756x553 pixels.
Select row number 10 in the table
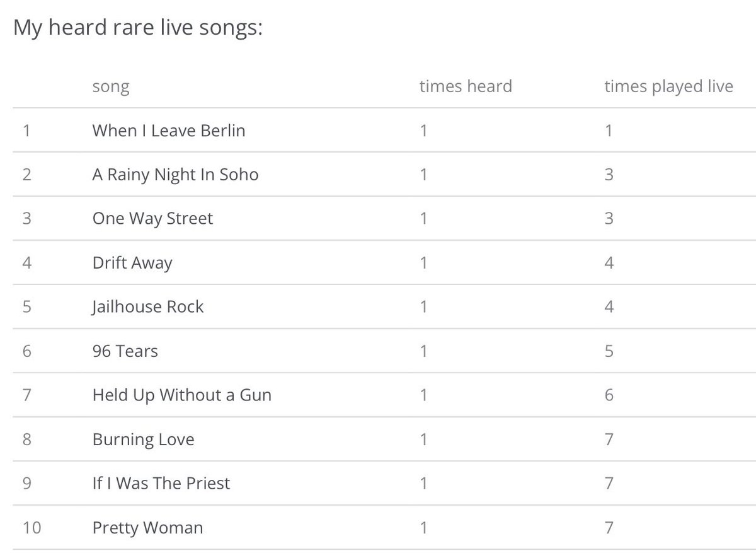[31, 528]
